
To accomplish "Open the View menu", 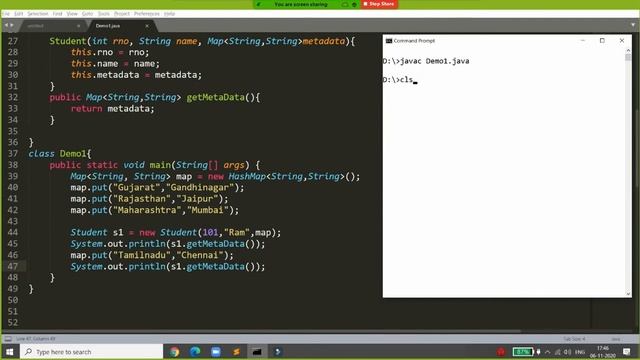I will (72, 13).
